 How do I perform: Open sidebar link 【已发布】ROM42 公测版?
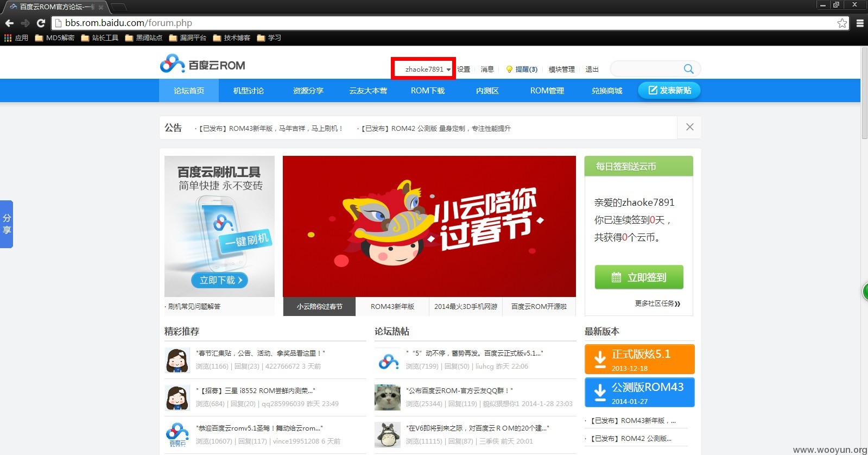[x=631, y=439]
